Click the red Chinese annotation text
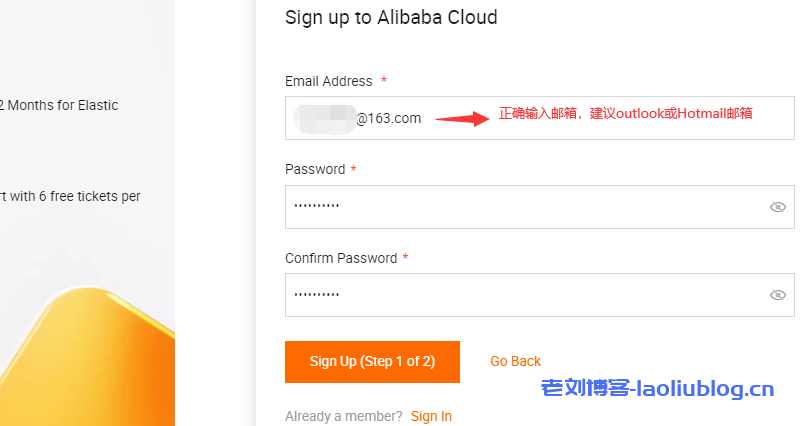 pyautogui.click(x=625, y=114)
